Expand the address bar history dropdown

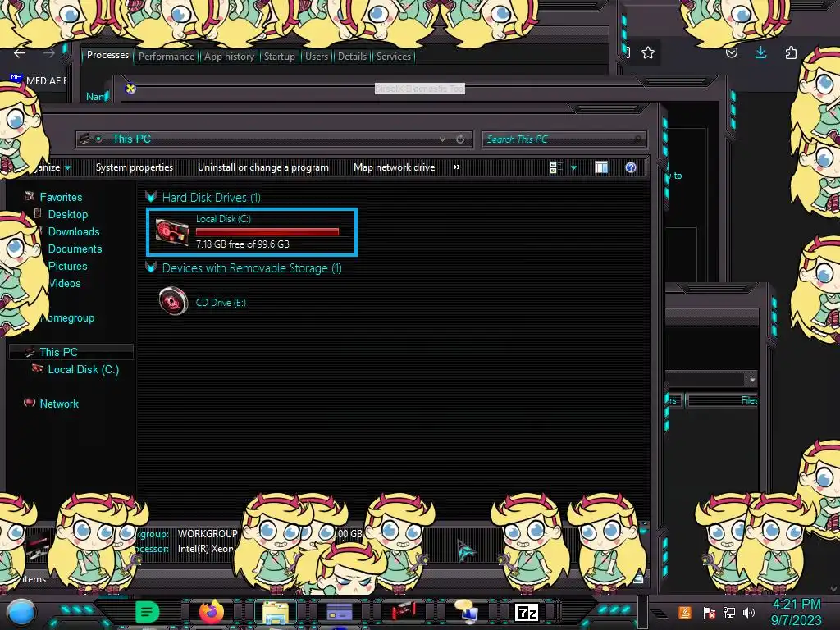(442, 139)
